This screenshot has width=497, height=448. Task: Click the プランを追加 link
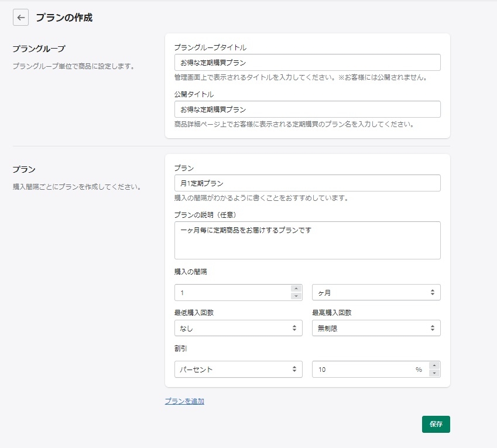(x=184, y=401)
